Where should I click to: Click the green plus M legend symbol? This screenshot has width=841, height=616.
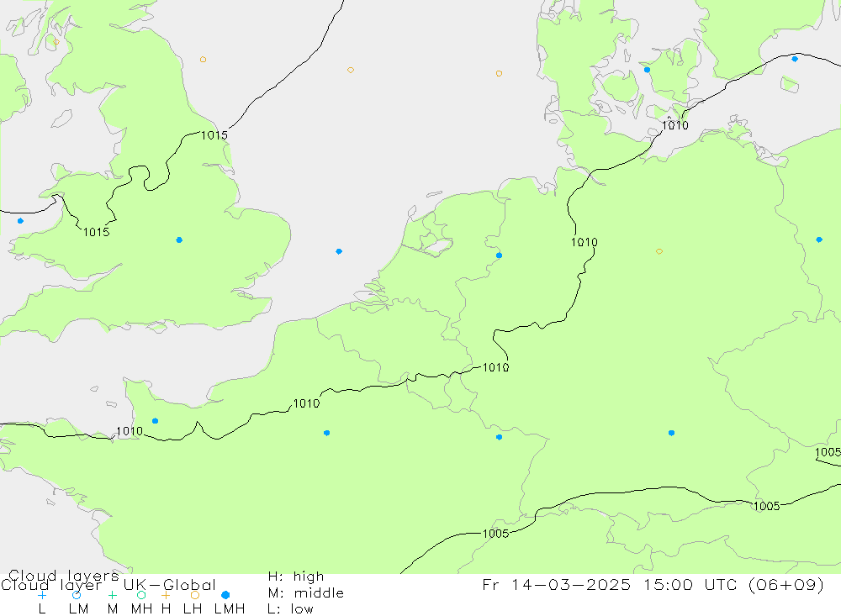pyautogui.click(x=112, y=595)
